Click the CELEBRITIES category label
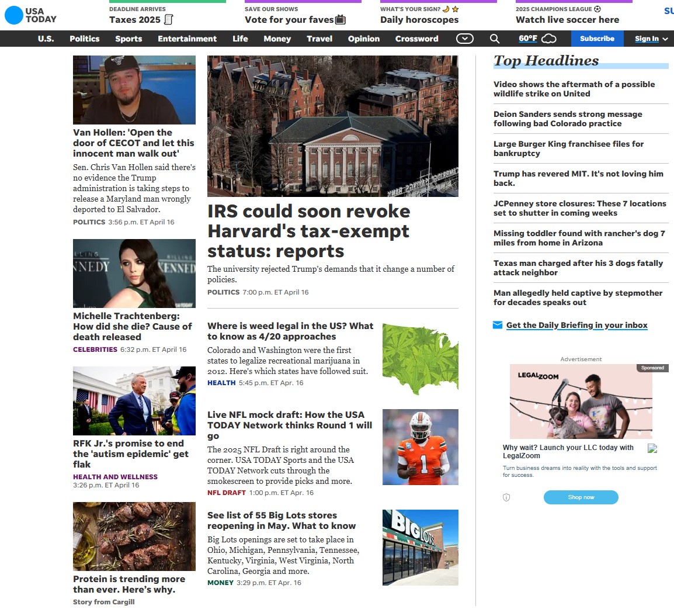The height and width of the screenshot is (616, 674). tap(95, 349)
